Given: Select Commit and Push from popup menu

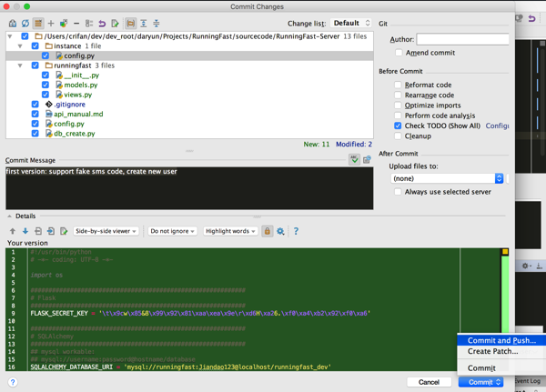Looking at the screenshot, I should [500, 340].
